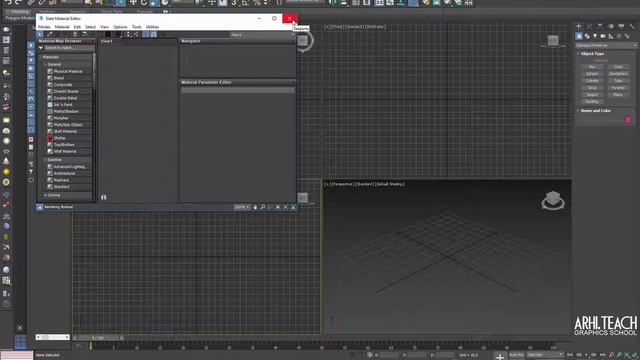Image resolution: width=640 pixels, height=360 pixels.
Task: Select Physical Material in the browser
Action: point(69,71)
